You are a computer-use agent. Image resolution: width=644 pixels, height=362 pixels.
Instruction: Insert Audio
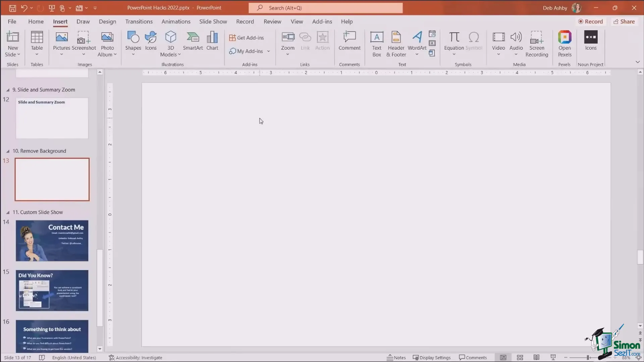[516, 44]
